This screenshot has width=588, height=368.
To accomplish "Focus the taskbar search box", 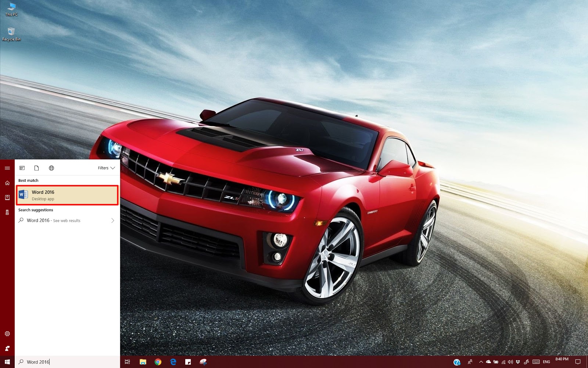I will pyautogui.click(x=67, y=362).
